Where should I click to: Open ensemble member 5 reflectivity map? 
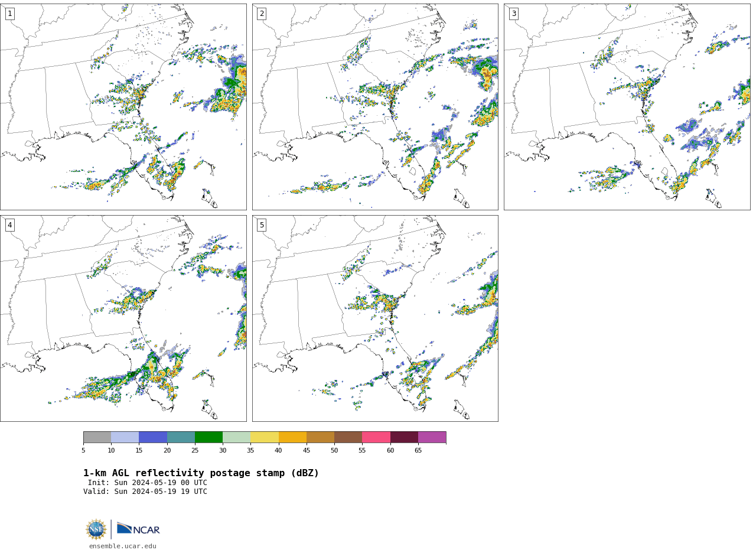point(375,318)
